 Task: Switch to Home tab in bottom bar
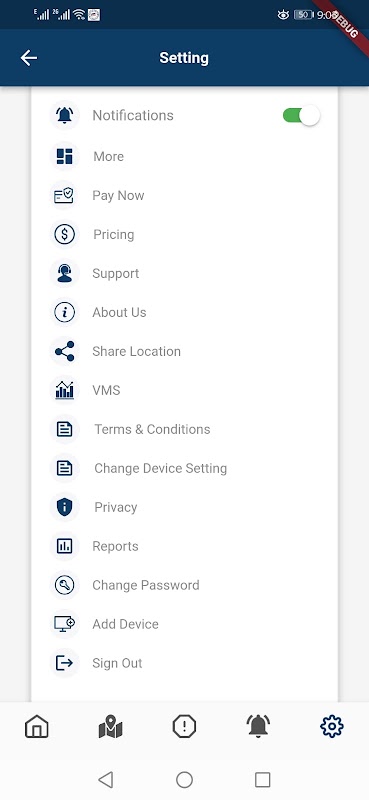click(x=37, y=726)
